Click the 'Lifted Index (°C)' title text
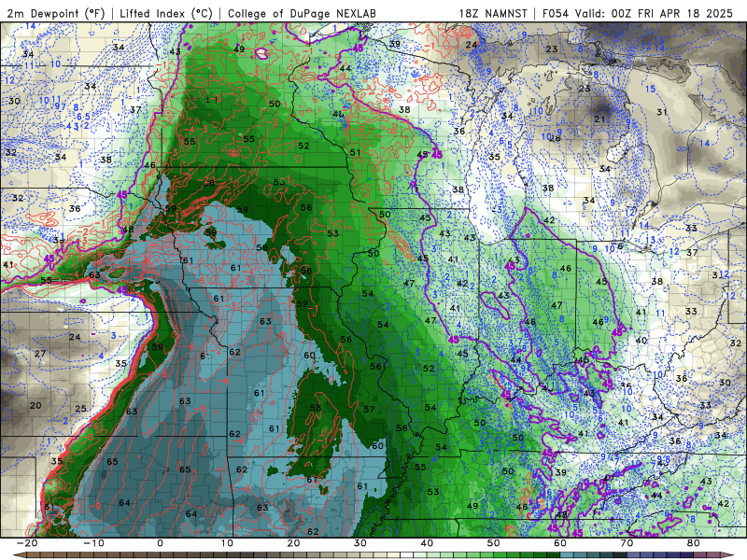The height and width of the screenshot is (560, 747). [166, 13]
